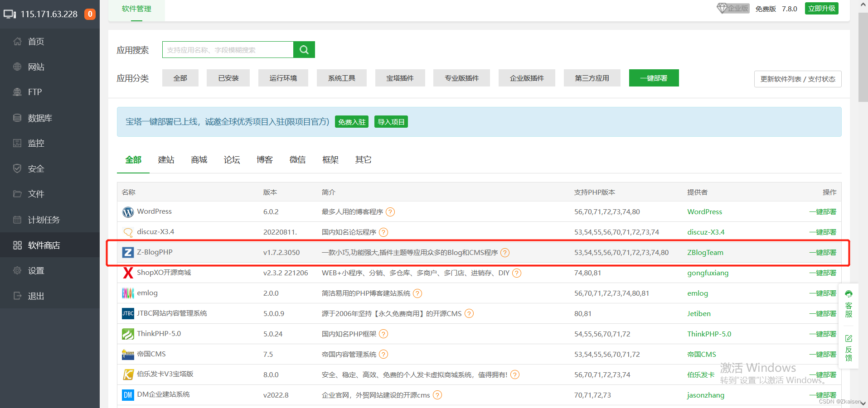Filter apps by 系统工具
This screenshot has width=868, height=408.
click(x=342, y=78)
